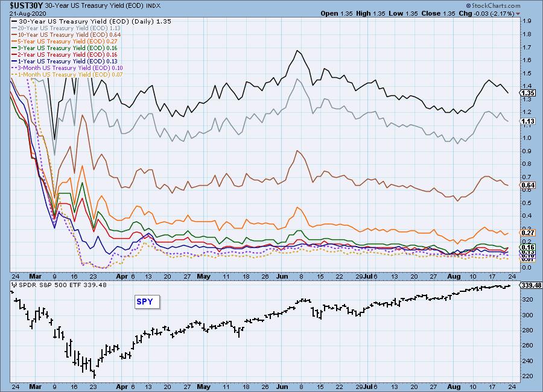Viewport: 543px width, 392px height.
Task: Click the Aug label on the yield chart date axis
Action: (x=454, y=276)
